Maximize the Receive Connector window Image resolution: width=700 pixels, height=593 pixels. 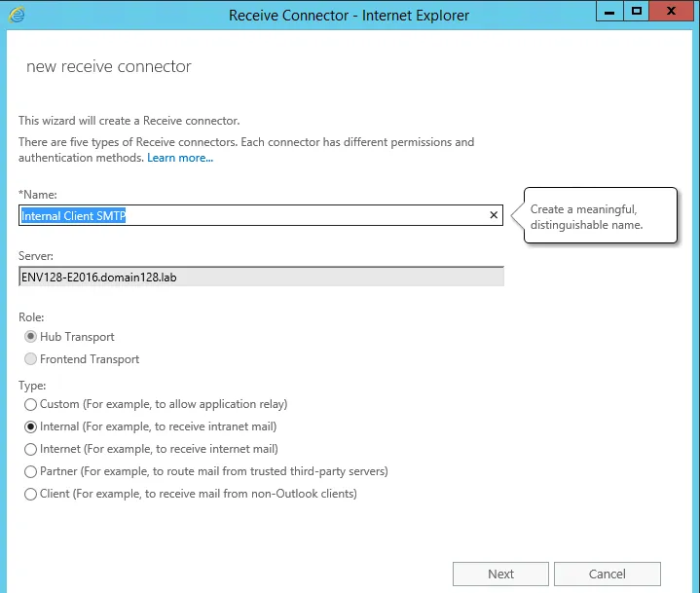(637, 13)
